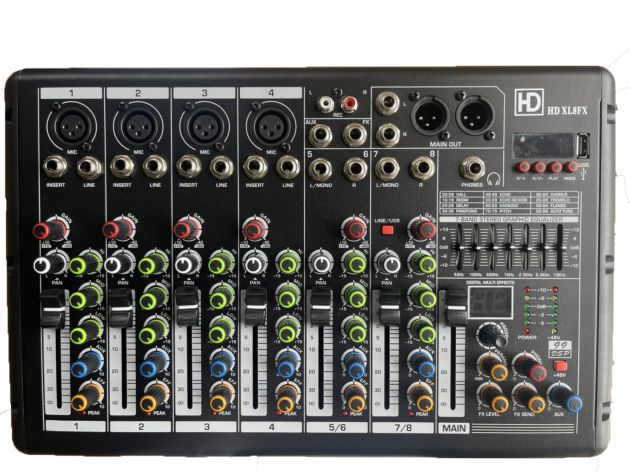Viewport: 630px width, 472px height.
Task: Select the channel 1 MIC XLR input
Action: 72,126
